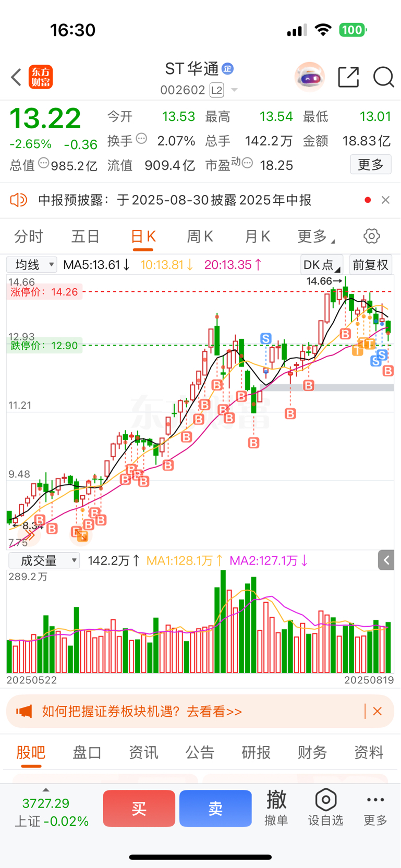Switch to 周K chart tab
Viewport: 401px width, 868px height.
click(200, 237)
